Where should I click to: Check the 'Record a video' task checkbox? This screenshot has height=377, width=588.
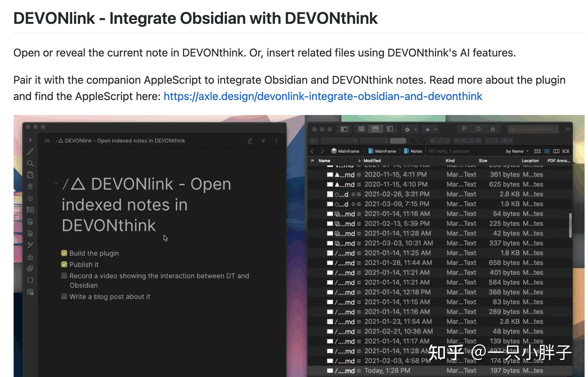(x=64, y=276)
